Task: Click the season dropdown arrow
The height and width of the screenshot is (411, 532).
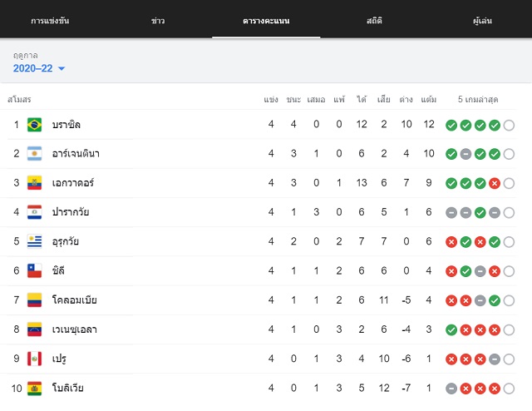Action: pos(62,68)
